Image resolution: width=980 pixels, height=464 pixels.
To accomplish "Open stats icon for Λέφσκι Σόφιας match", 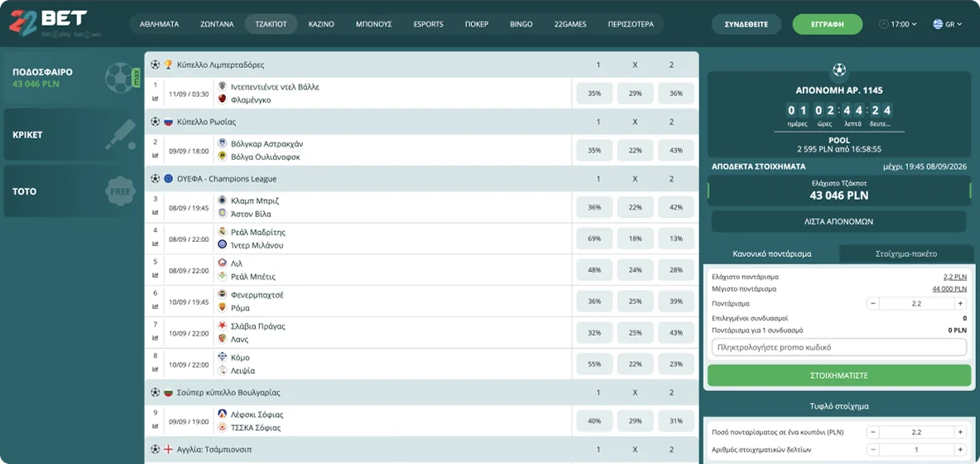I will [x=155, y=426].
